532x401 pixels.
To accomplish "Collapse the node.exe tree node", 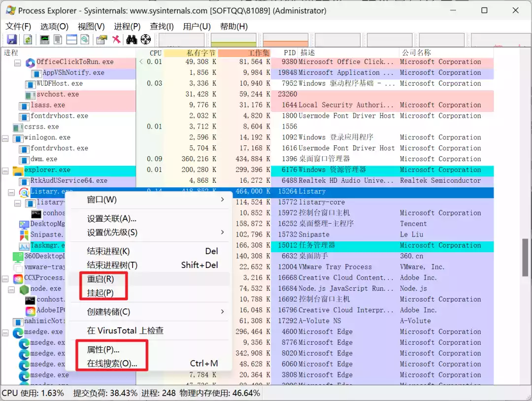I will point(11,289).
